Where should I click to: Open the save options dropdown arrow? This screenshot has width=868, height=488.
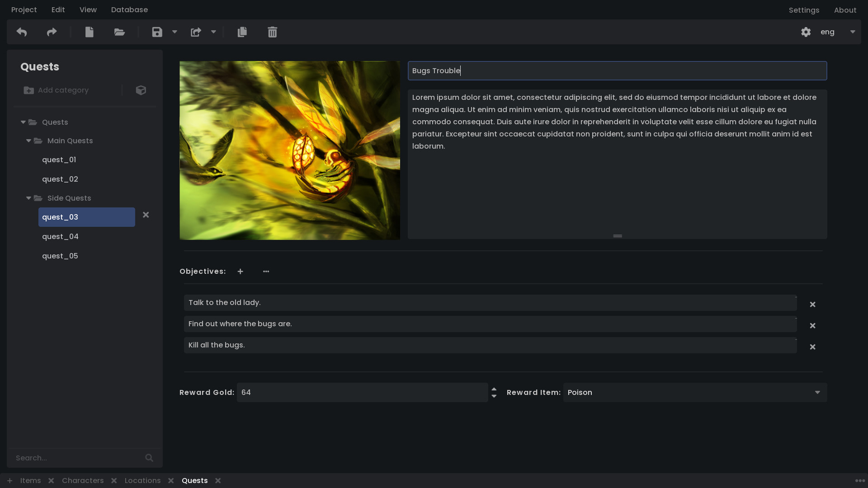point(175,32)
